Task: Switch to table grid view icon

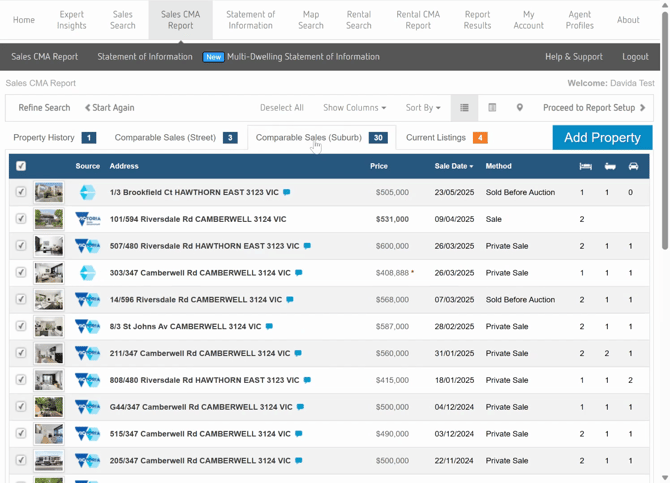Action: click(492, 108)
